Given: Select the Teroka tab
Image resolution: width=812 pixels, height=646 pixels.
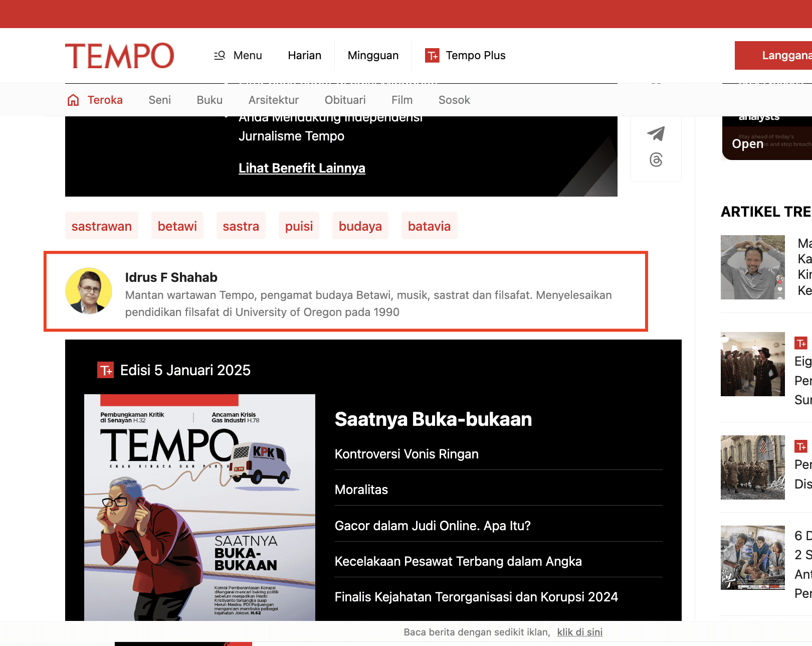Looking at the screenshot, I should pos(105,100).
